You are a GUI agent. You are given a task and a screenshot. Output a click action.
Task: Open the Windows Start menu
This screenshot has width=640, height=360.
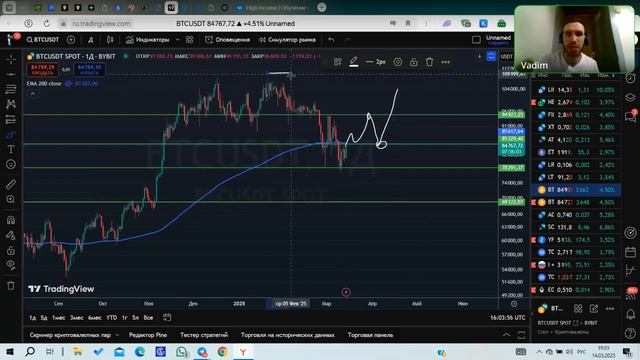point(9,351)
